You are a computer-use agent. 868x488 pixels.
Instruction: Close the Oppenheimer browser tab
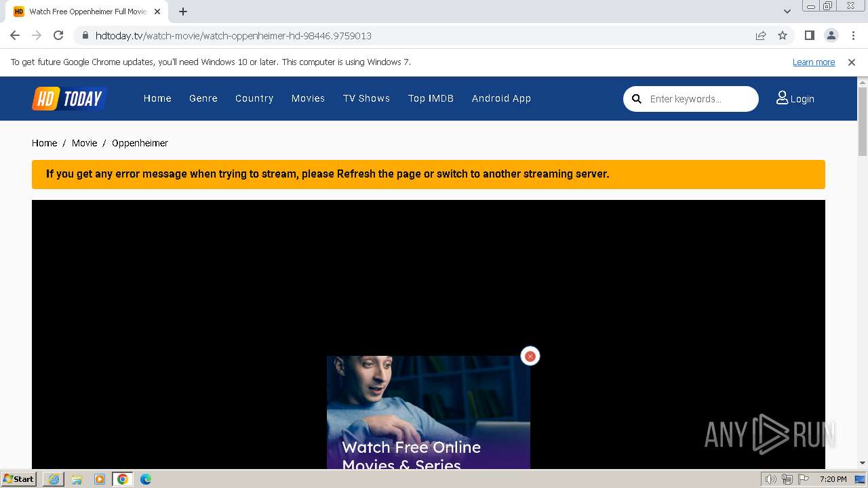click(x=157, y=12)
